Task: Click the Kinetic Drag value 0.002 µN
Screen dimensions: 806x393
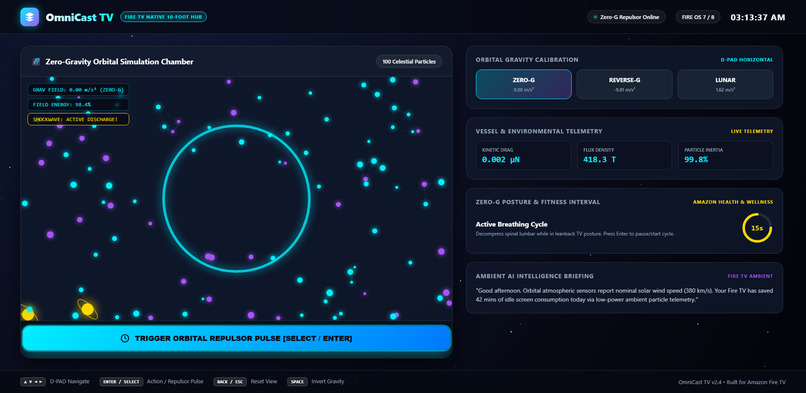Action: tap(501, 160)
